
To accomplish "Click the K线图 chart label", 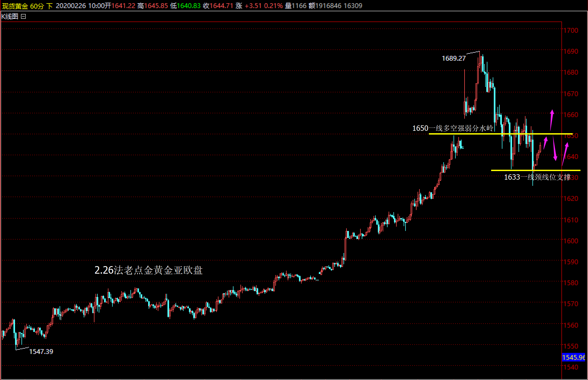I will (10, 17).
